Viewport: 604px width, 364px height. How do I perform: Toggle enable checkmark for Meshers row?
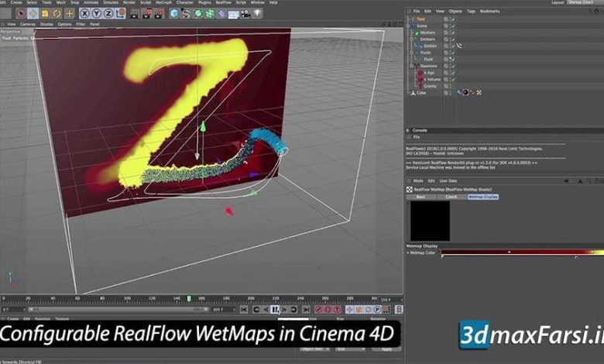coord(453,33)
